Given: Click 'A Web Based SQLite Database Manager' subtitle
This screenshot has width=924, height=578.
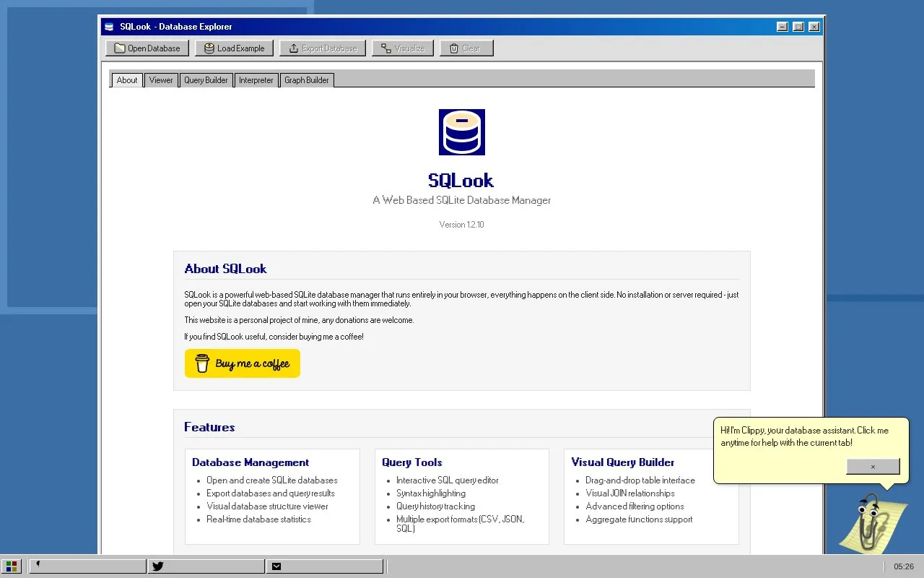Looking at the screenshot, I should 462,200.
